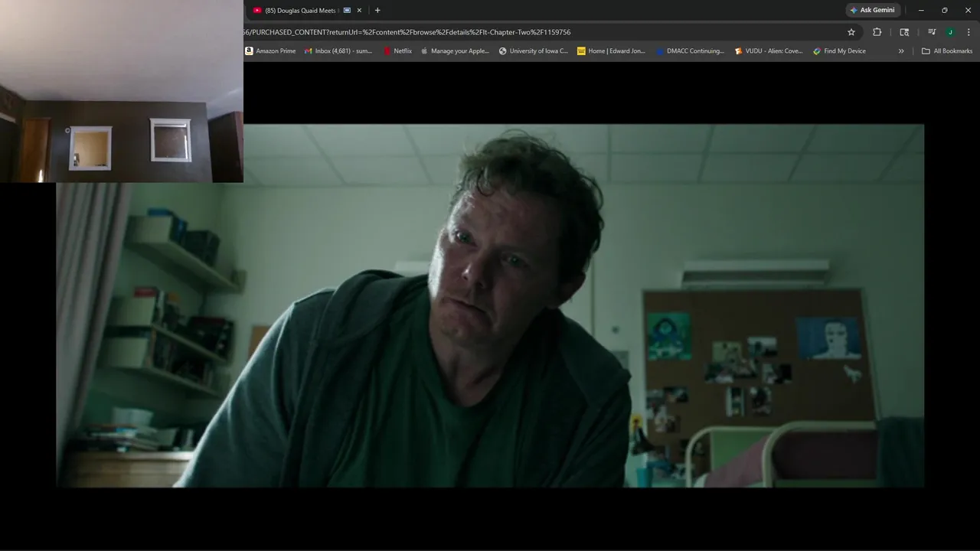
Task: Open the Chrome three-dot menu
Action: 969,32
